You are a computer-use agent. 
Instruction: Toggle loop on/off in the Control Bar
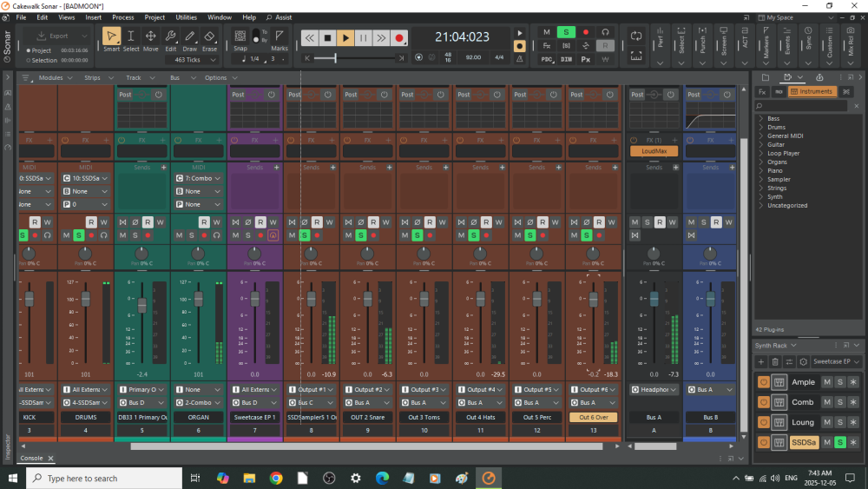click(x=635, y=36)
